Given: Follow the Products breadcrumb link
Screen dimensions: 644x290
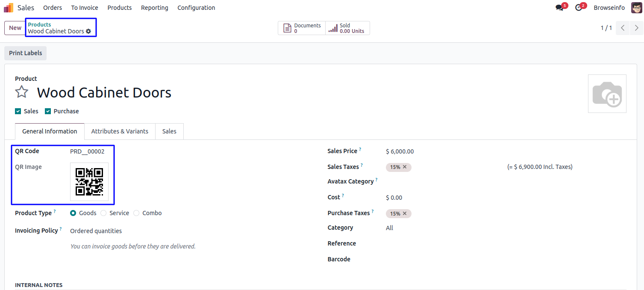Looking at the screenshot, I should click(39, 24).
